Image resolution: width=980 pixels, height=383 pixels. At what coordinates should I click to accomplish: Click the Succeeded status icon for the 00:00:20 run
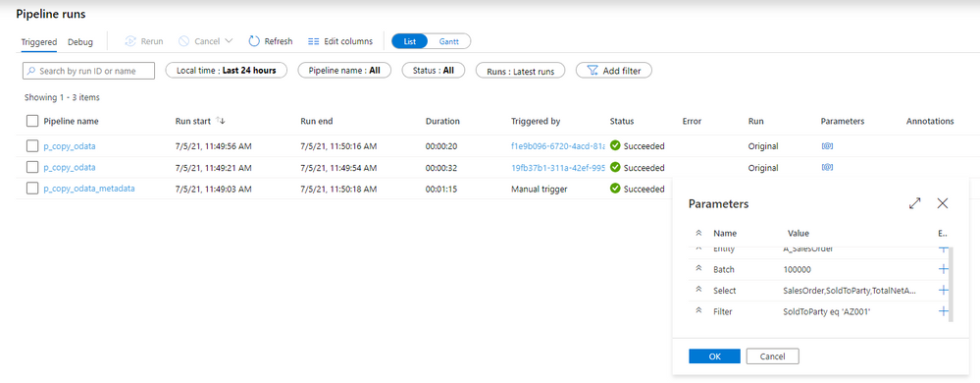[x=615, y=145]
